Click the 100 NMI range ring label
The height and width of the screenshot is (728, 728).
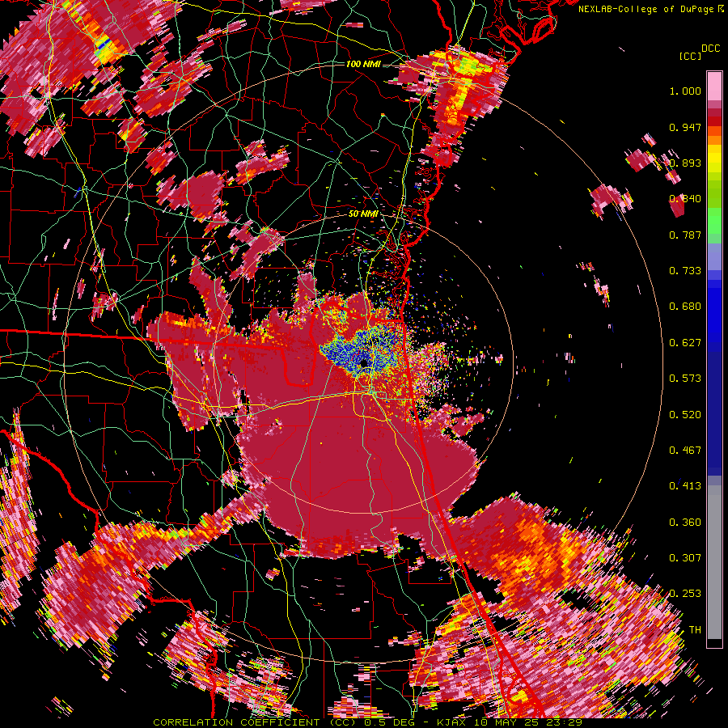click(363, 64)
